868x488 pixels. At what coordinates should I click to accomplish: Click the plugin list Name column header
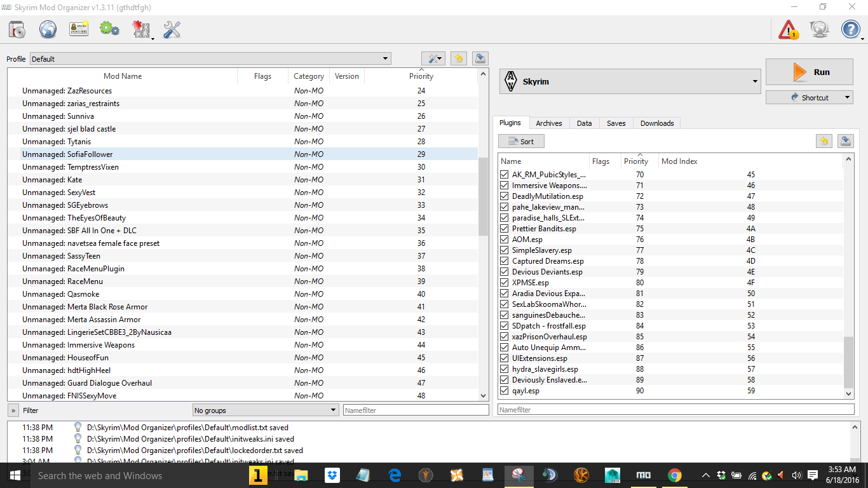[x=543, y=161]
